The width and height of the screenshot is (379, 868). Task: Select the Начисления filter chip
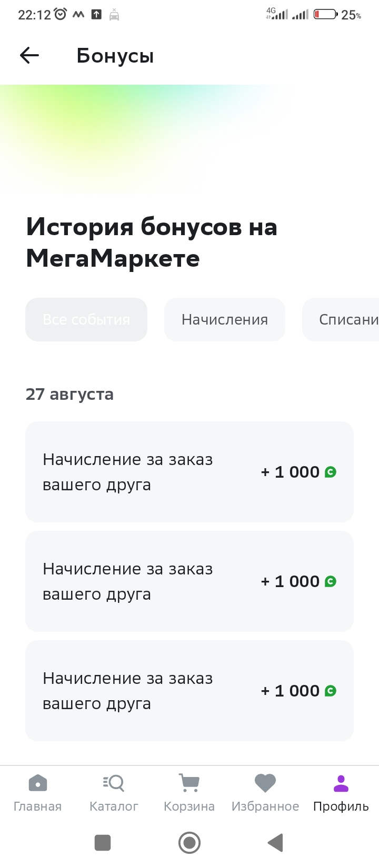(225, 319)
